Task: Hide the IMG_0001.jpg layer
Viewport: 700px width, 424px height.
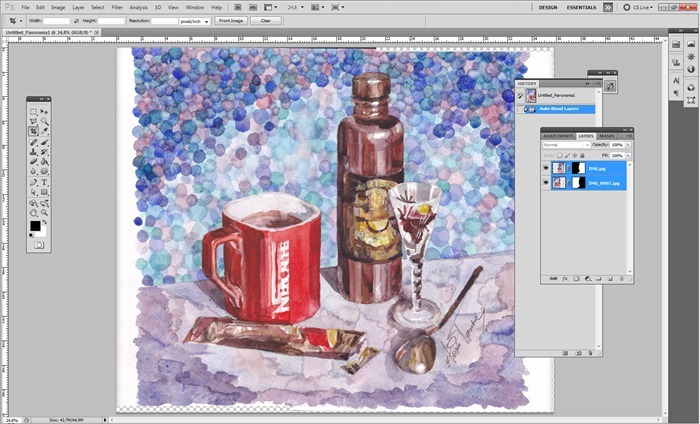Action: (546, 183)
